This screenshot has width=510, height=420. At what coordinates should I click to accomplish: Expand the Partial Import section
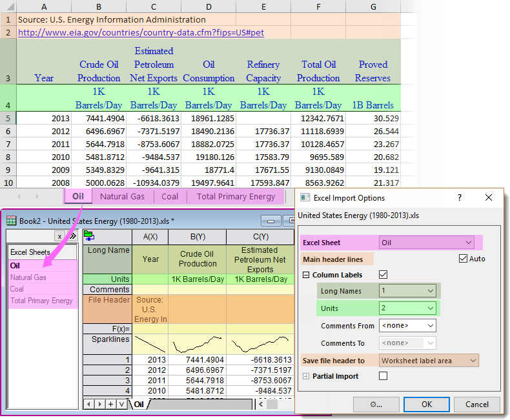pyautogui.click(x=306, y=376)
